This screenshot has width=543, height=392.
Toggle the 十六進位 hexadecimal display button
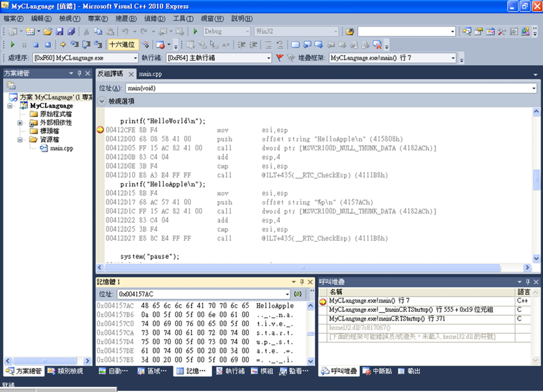[122, 45]
